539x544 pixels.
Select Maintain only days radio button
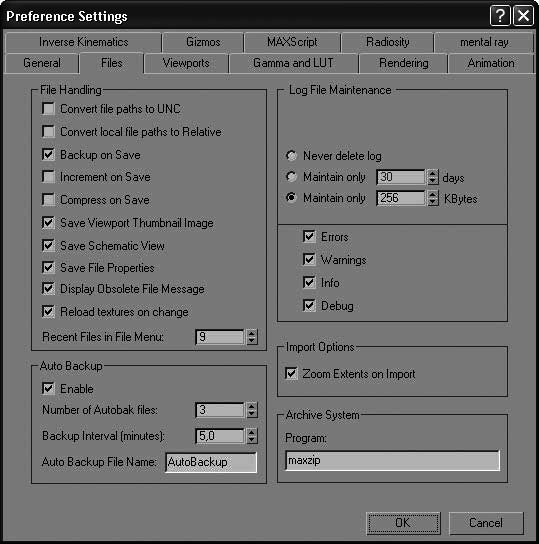[x=291, y=177]
